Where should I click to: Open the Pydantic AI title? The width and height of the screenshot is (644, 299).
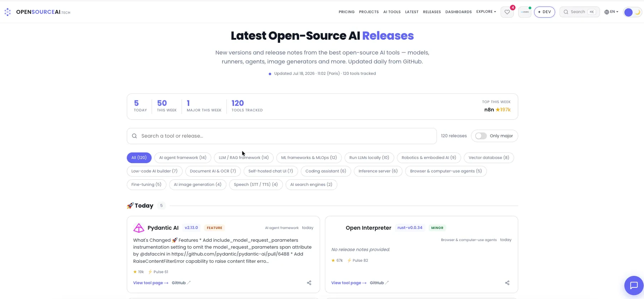163,228
